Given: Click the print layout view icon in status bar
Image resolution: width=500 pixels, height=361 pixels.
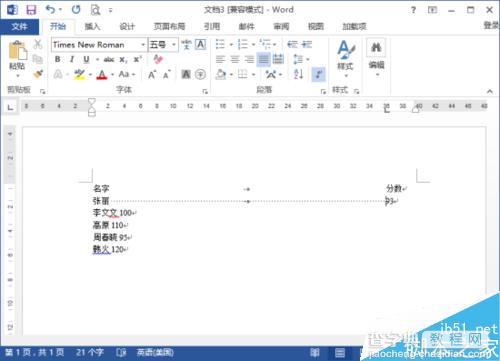Looking at the screenshot, I should click(340, 352).
